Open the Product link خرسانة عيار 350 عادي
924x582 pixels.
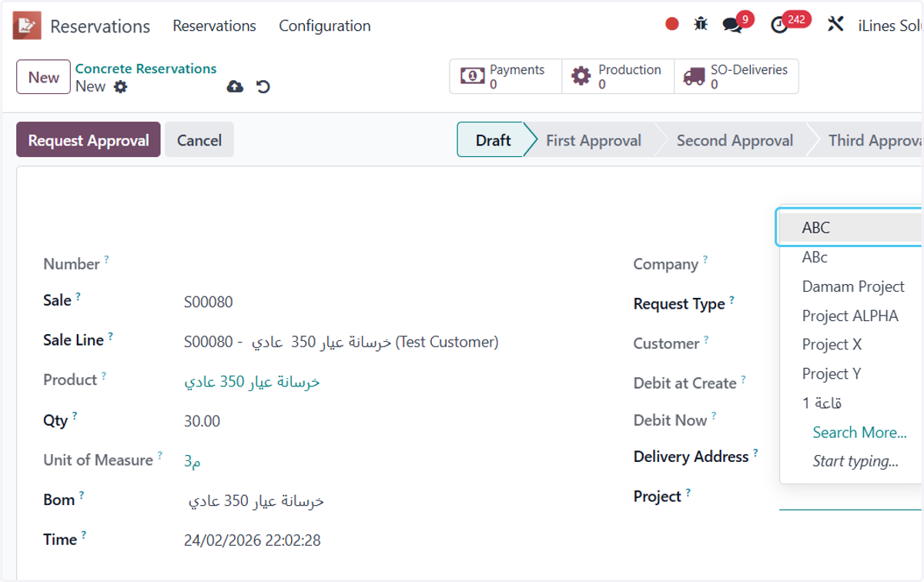(x=252, y=382)
